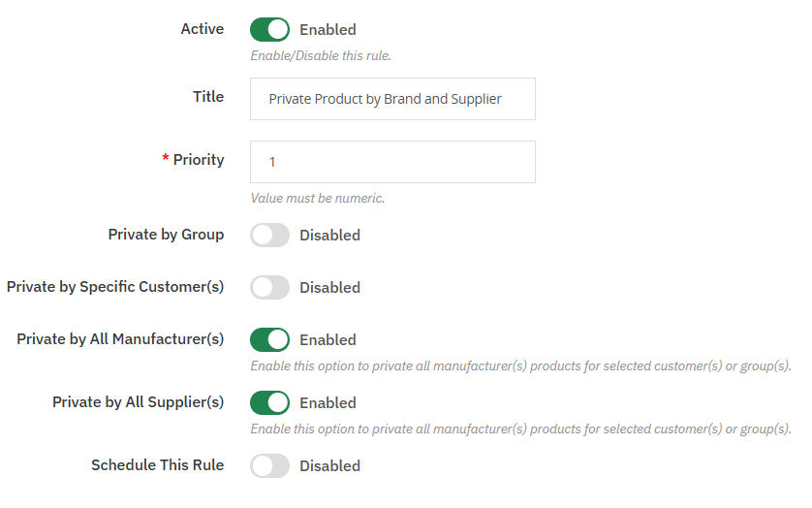The width and height of the screenshot is (812, 508).
Task: Click the Private by Specific Customer(s) label
Action: point(115,287)
